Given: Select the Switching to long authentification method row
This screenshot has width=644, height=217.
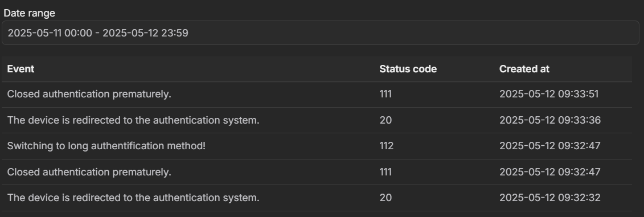Looking at the screenshot, I should tap(317, 146).
